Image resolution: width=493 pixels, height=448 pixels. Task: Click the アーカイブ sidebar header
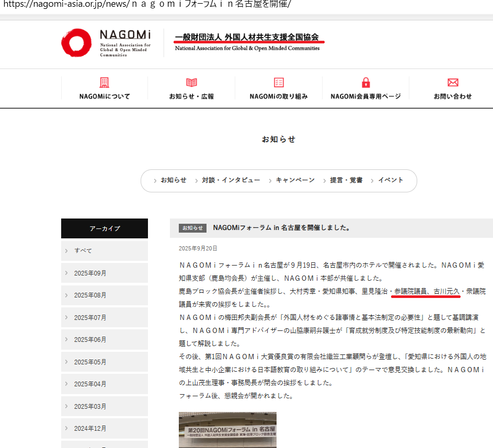105,228
